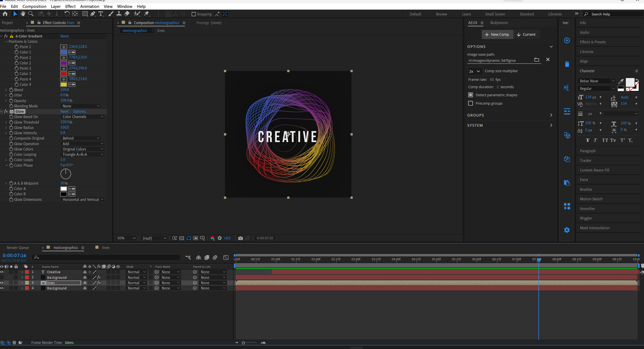Click the AEUX settings gear icon
Screen dimensions: 644x349
click(x=567, y=230)
